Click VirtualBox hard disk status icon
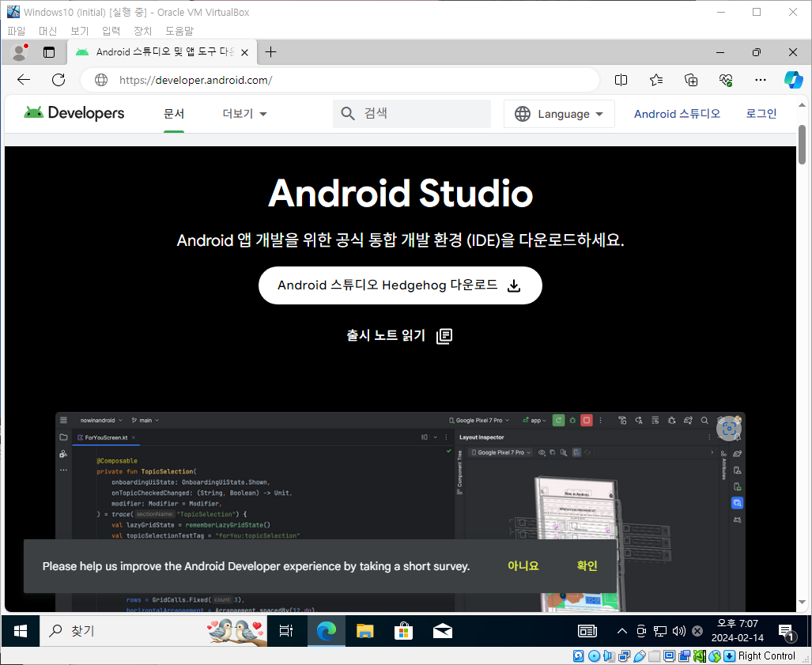Screen dimensions: 812x665 pyautogui.click(x=579, y=656)
